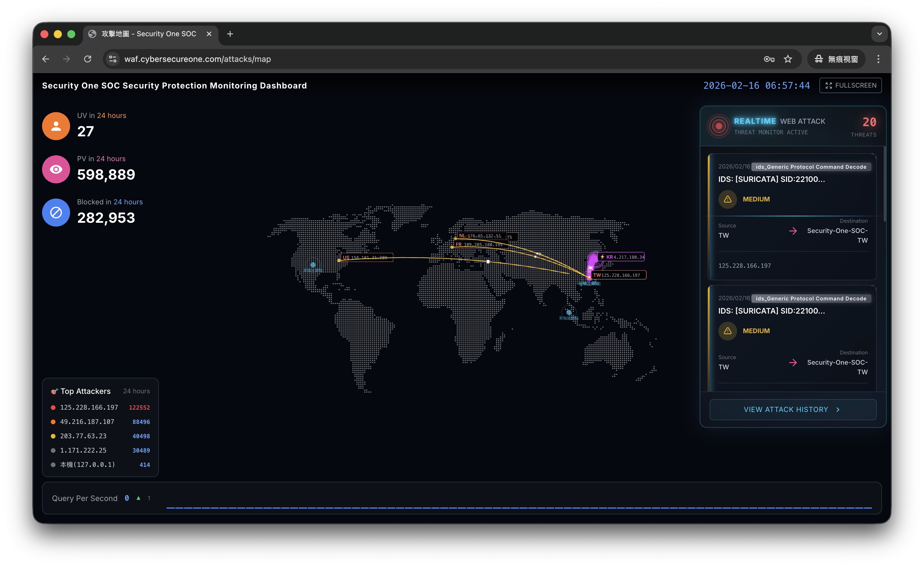924x567 pixels.
Task: Click the first ids_Generic Protocol Command Decode tag
Action: 811,167
